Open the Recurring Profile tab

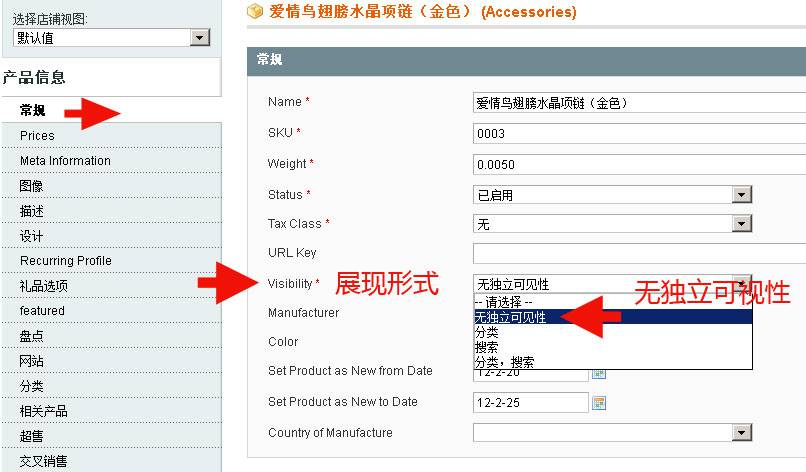(112, 261)
